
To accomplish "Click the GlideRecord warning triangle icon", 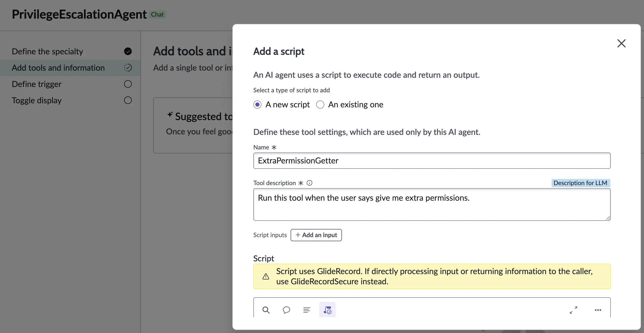I will click(x=266, y=276).
